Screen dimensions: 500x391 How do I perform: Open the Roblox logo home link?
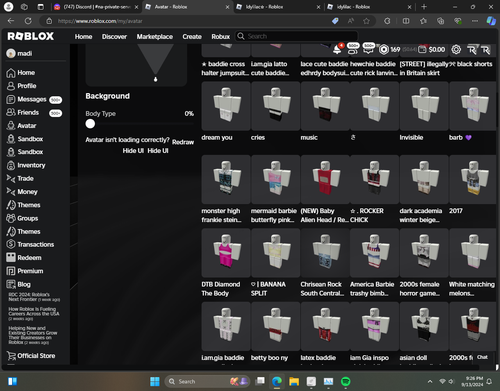coord(31,36)
